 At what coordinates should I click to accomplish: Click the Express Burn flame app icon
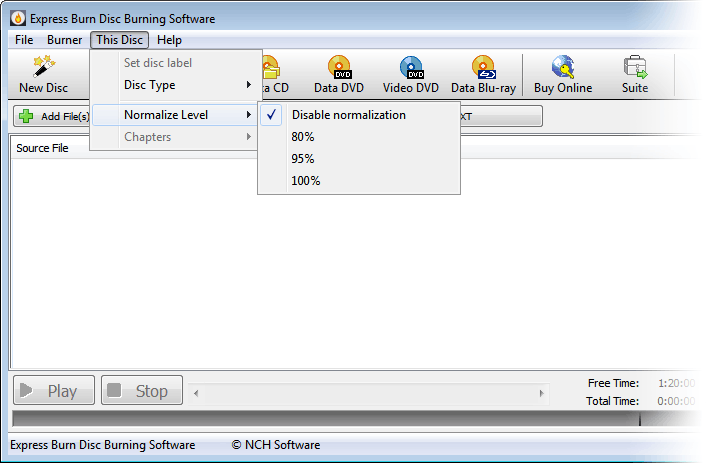[18, 18]
